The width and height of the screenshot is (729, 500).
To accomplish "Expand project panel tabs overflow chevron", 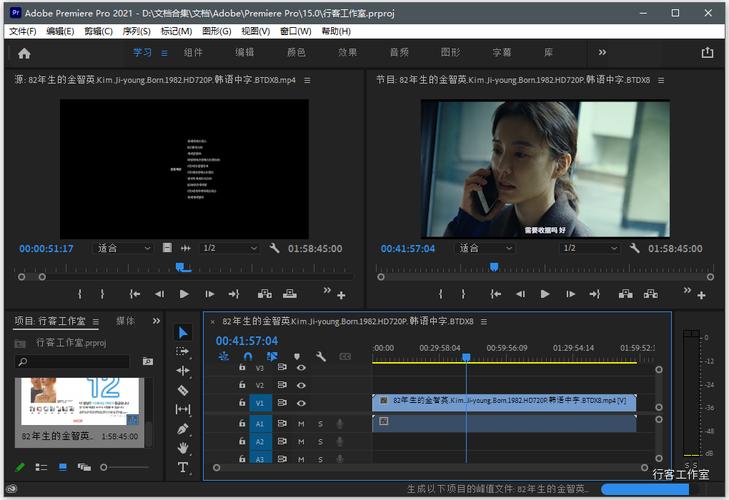I will point(156,321).
